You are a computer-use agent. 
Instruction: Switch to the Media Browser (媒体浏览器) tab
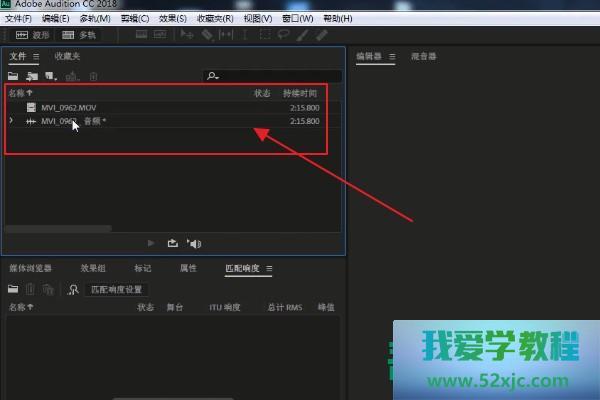pyautogui.click(x=30, y=268)
